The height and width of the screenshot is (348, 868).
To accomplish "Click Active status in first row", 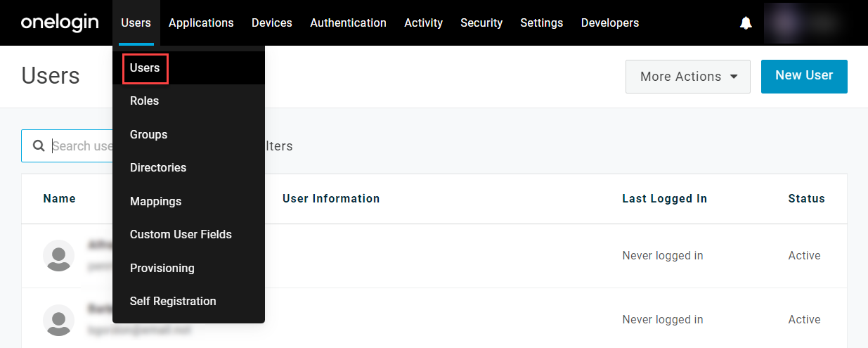I will 805,256.
